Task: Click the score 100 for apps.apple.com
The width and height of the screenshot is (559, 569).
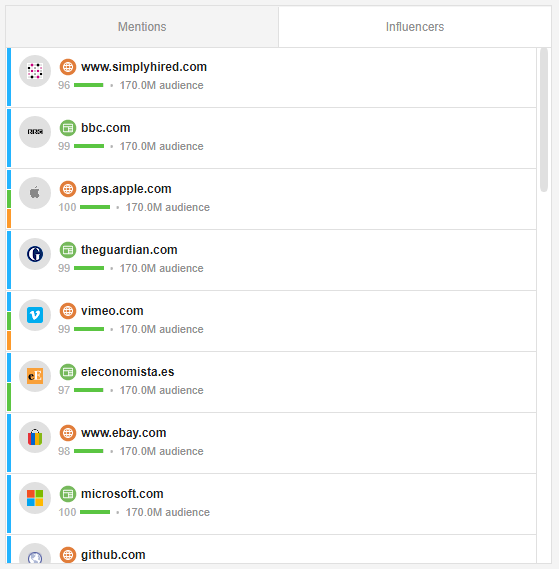Action: click(x=67, y=207)
